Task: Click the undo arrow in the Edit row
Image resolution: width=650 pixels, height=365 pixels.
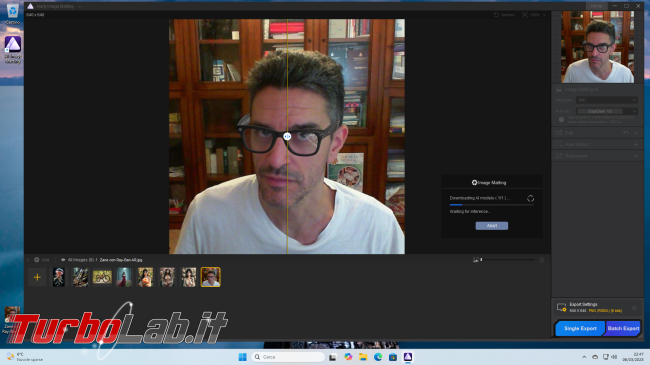Action: (x=626, y=133)
